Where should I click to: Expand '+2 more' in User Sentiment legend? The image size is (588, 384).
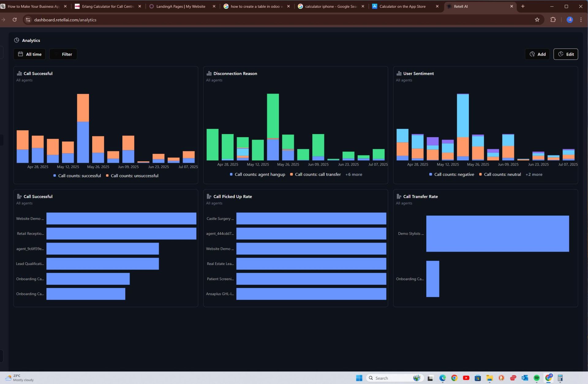coord(534,174)
